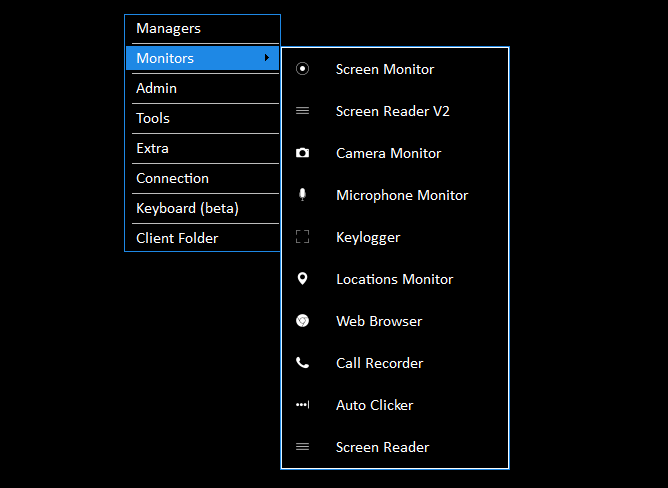This screenshot has height=488, width=668.
Task: Select the last Screen Reader text label
Action: 382,447
